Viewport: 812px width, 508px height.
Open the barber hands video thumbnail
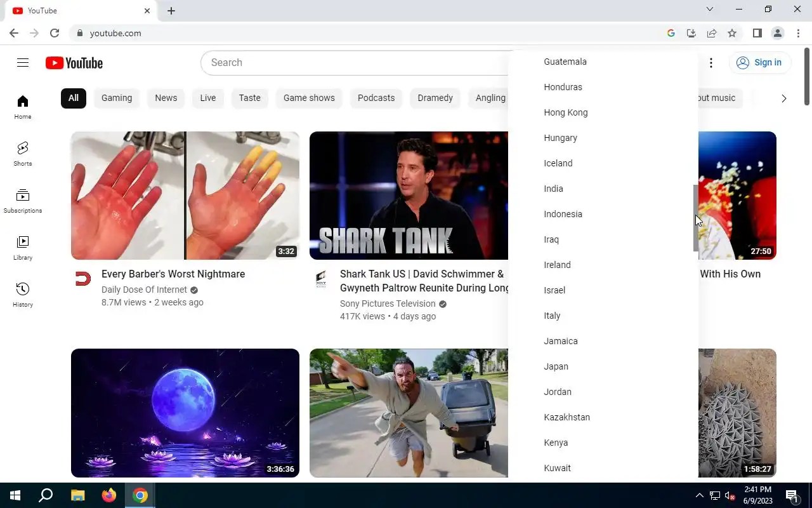tap(185, 196)
